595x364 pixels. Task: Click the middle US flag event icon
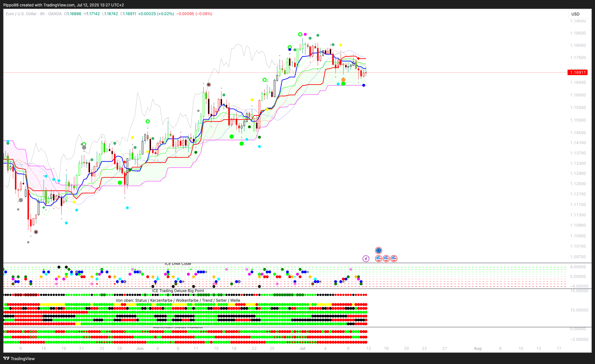386,259
